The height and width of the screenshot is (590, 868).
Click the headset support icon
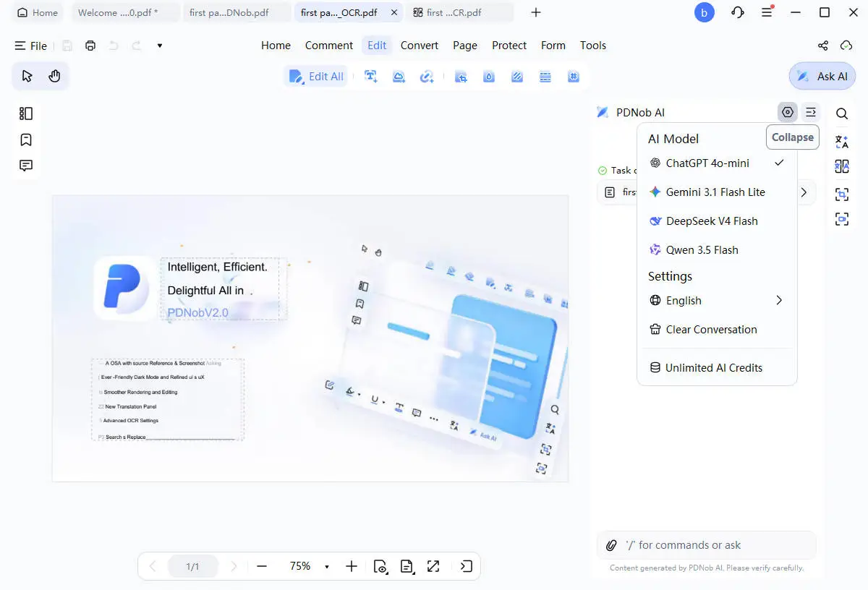(x=738, y=12)
